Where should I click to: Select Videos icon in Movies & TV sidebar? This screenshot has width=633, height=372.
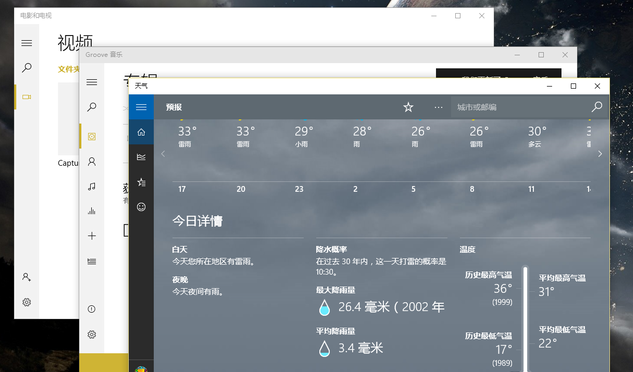pyautogui.click(x=27, y=97)
